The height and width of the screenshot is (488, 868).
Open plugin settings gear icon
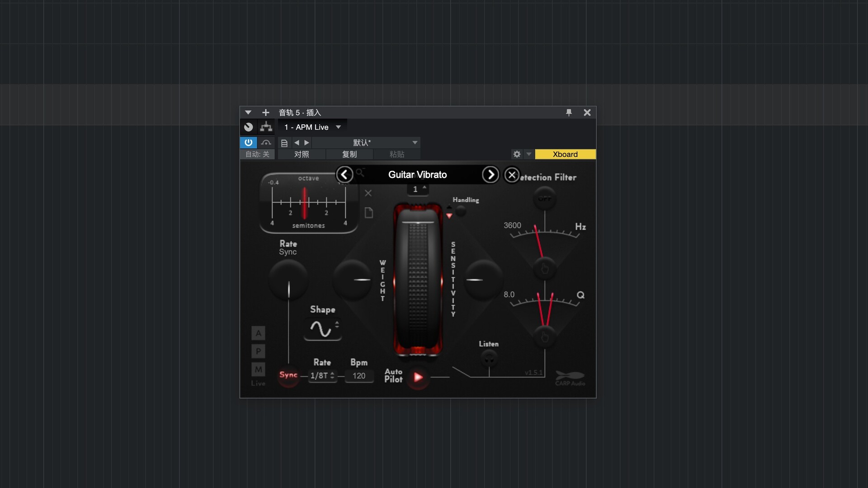pos(516,154)
